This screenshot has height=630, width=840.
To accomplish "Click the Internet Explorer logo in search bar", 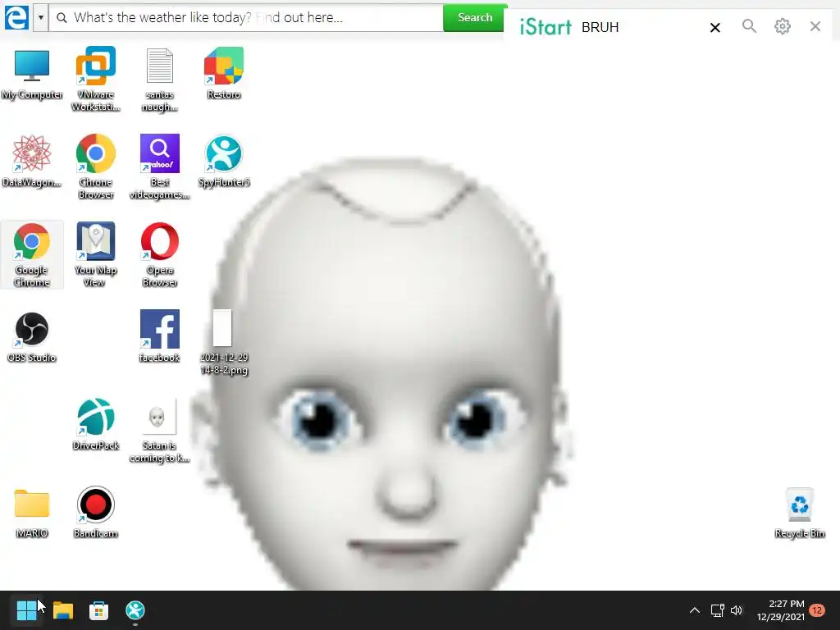I will coord(16,17).
